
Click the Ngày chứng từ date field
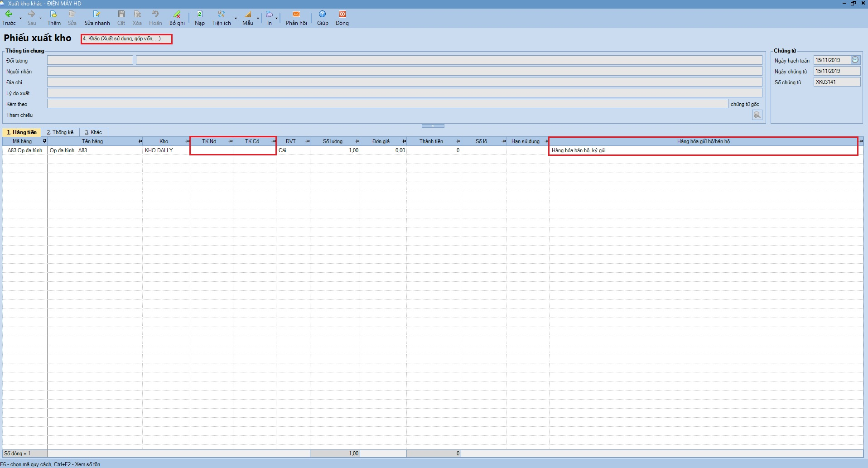pos(837,71)
